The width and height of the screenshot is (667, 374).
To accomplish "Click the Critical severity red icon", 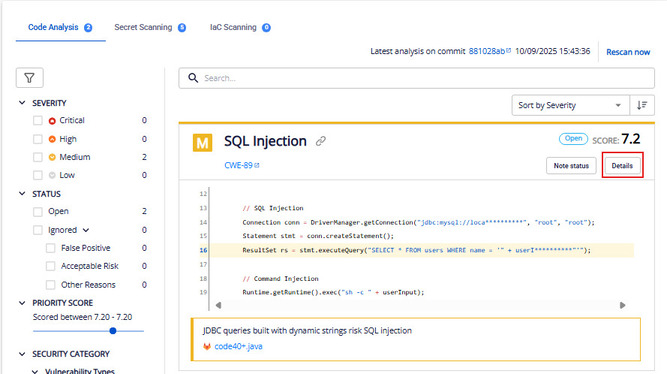I will (52, 121).
